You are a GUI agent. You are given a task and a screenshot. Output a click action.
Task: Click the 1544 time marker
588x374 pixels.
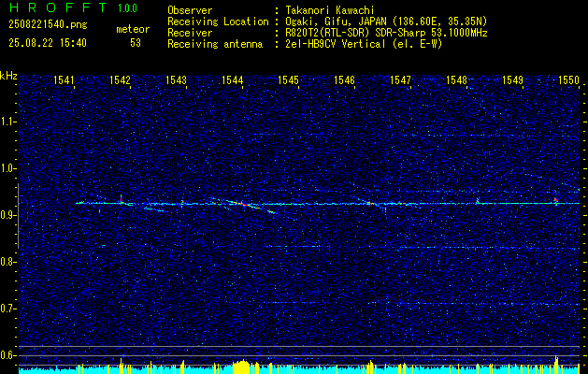(x=233, y=80)
